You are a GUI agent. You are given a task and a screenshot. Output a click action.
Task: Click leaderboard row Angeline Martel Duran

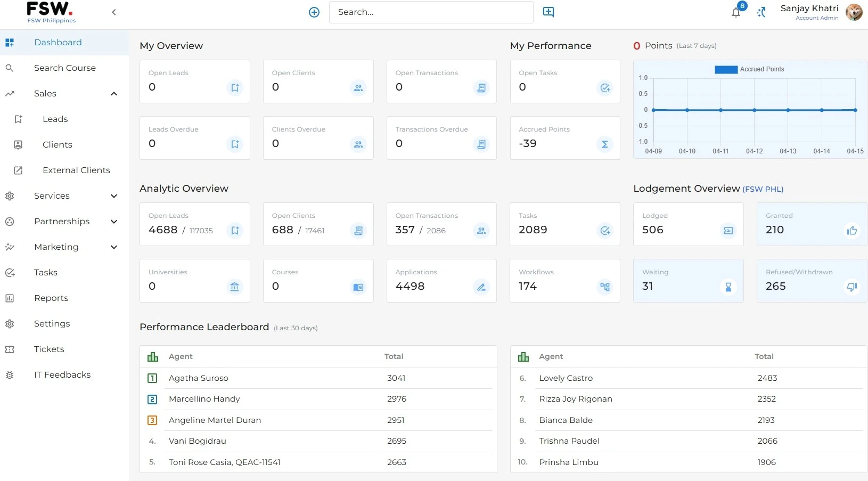[318, 420]
